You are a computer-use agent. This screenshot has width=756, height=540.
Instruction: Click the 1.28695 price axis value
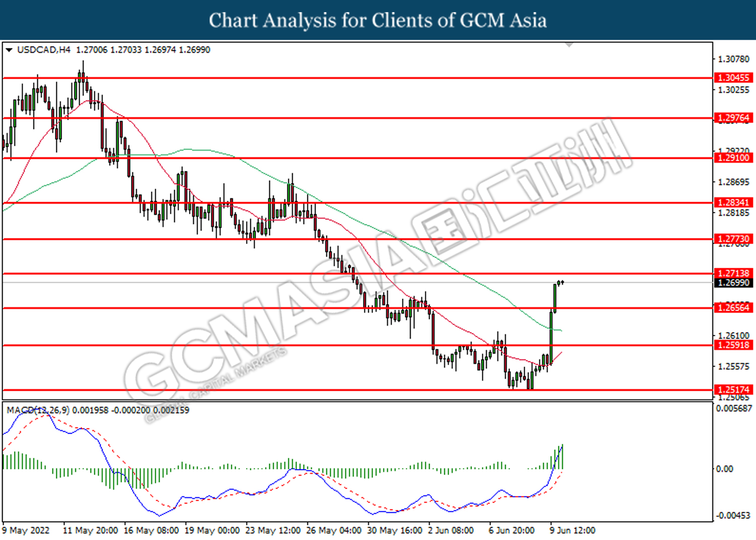[x=734, y=182]
